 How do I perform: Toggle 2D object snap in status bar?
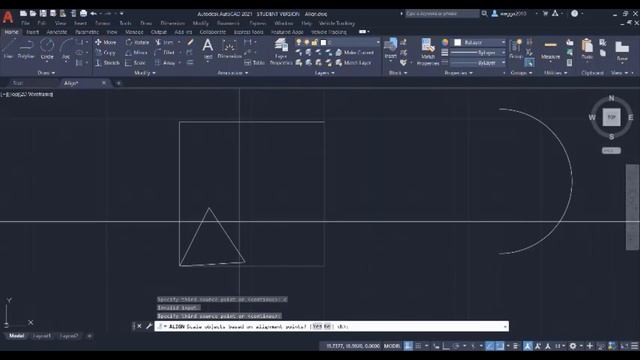point(500,346)
